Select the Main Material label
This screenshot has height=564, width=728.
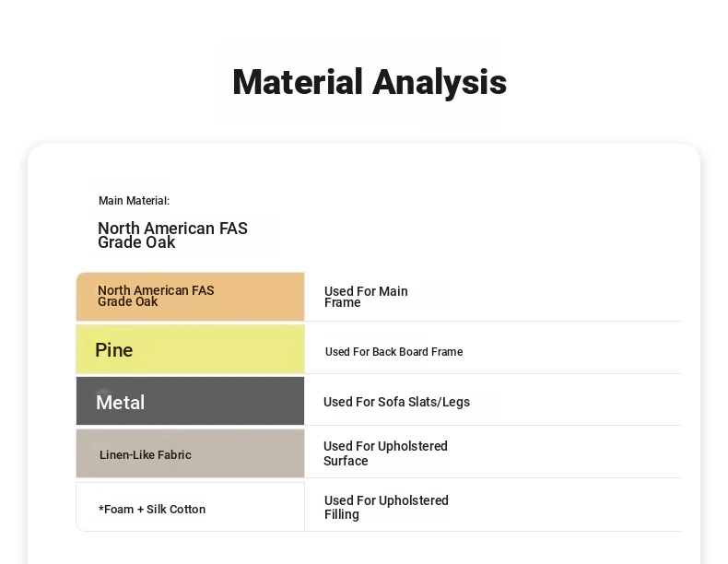(135, 201)
